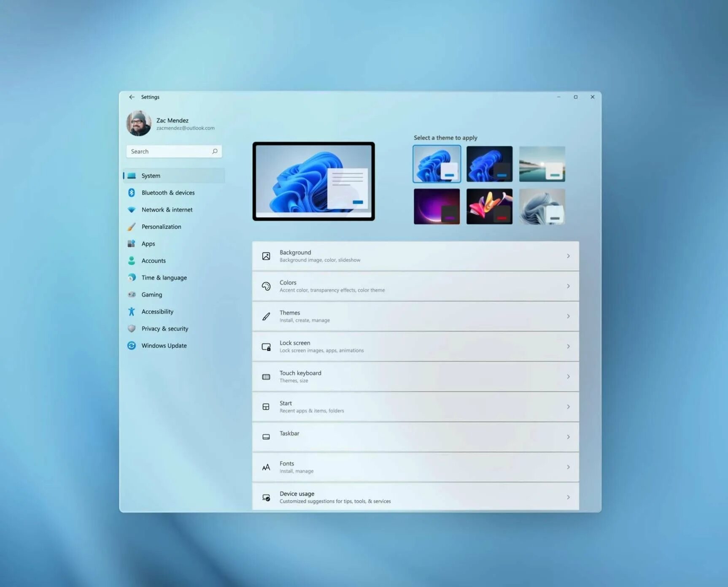Expand Colors settings via its chevron
728x587 pixels.
coord(568,286)
